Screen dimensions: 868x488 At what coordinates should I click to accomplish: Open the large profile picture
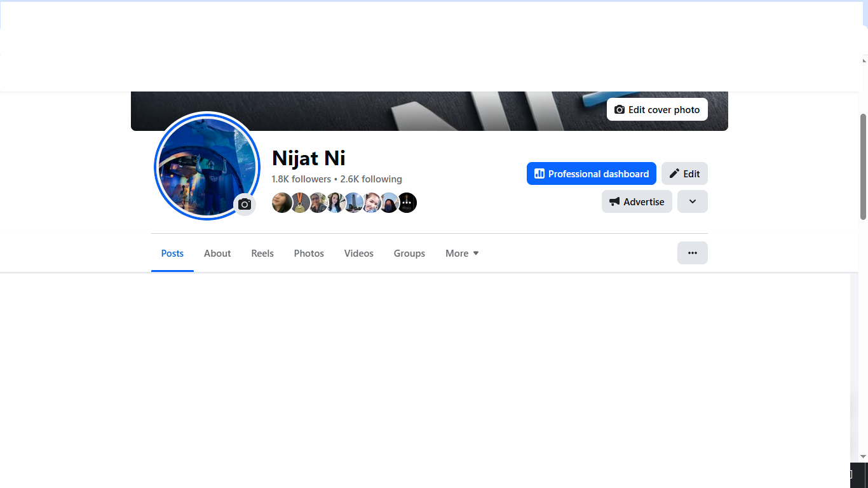203,162
